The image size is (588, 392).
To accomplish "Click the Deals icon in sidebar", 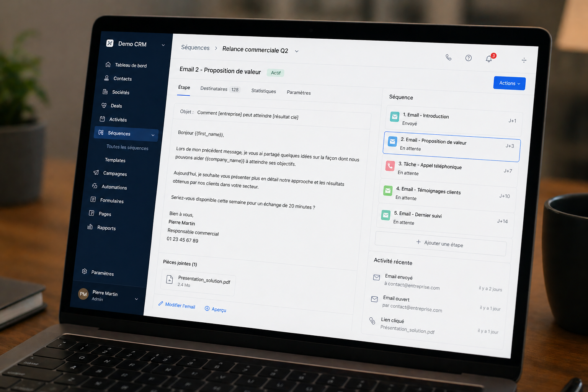I will (x=104, y=105).
